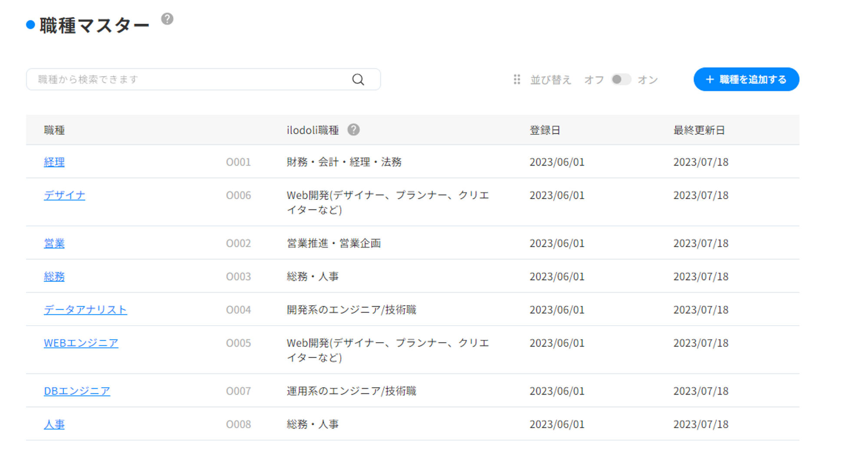Click the Web開発 cell in WEBエンジニア row
The width and height of the screenshot is (868, 461).
(388, 350)
